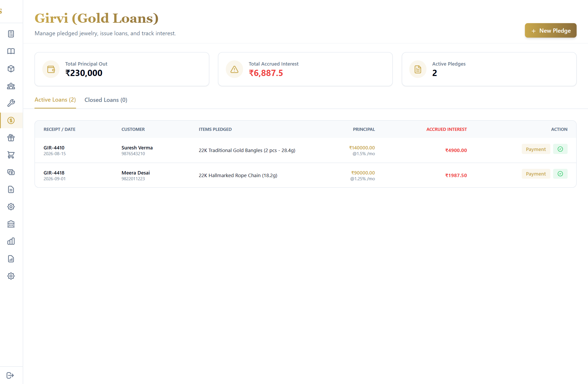Viewport: 588px width, 384px height.
Task: Click the Receipt / Date column header
Action: coord(59,129)
